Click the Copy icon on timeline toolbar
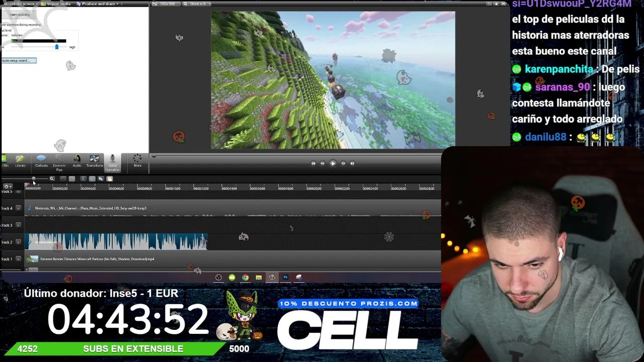Screen dimensions: 644x362 tap(101, 178)
